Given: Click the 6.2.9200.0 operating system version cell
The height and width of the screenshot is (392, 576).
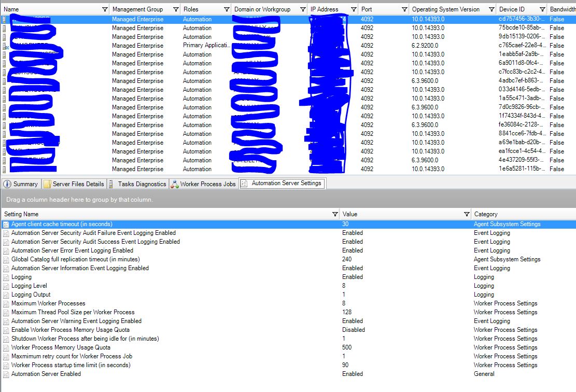Looking at the screenshot, I should point(425,46).
